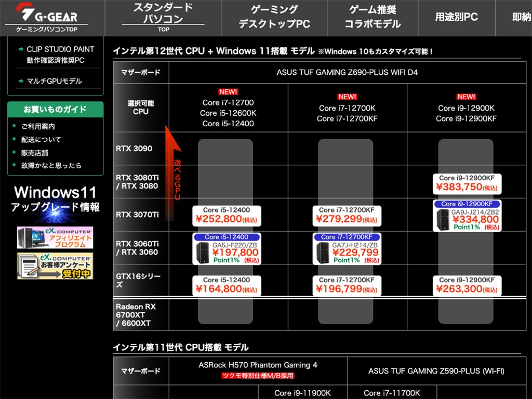Open ご利用案内 guide link
The image size is (532, 399).
(38, 127)
